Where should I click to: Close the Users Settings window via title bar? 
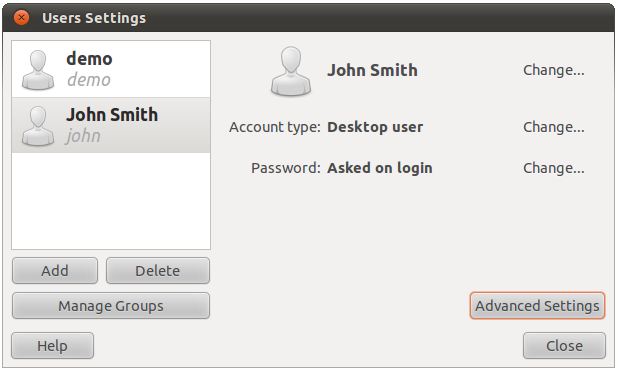point(21,18)
